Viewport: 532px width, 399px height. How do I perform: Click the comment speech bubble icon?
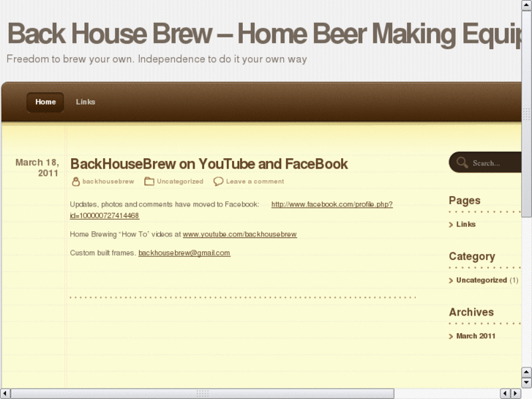pos(218,182)
